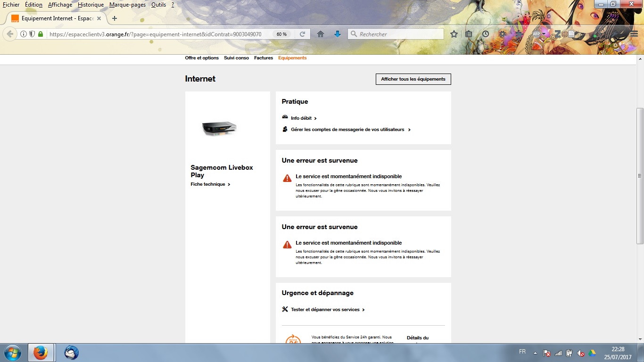Image resolution: width=644 pixels, height=362 pixels.
Task: Open Google Drive tray icon
Action: (592, 353)
